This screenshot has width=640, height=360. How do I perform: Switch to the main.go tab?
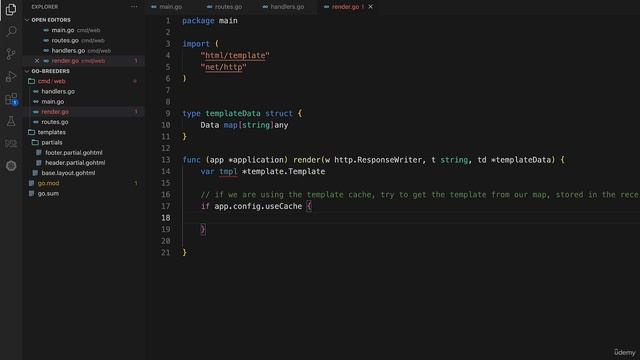click(167, 7)
